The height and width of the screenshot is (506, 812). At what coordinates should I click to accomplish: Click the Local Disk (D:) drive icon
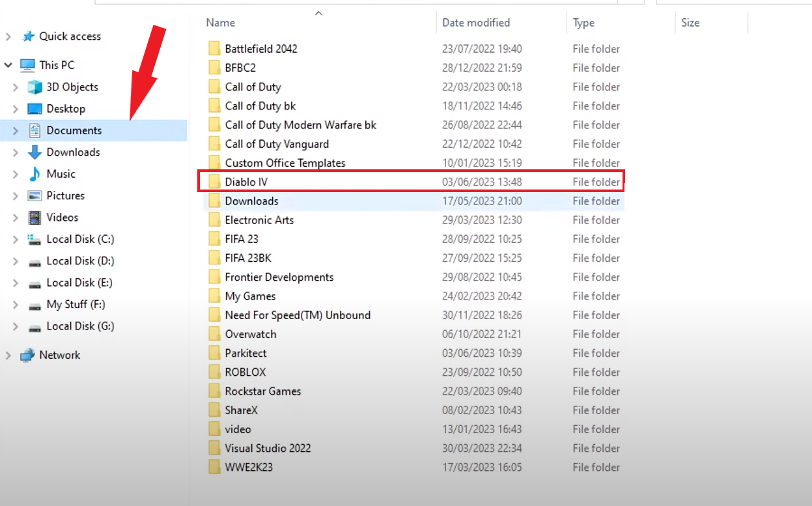35,262
